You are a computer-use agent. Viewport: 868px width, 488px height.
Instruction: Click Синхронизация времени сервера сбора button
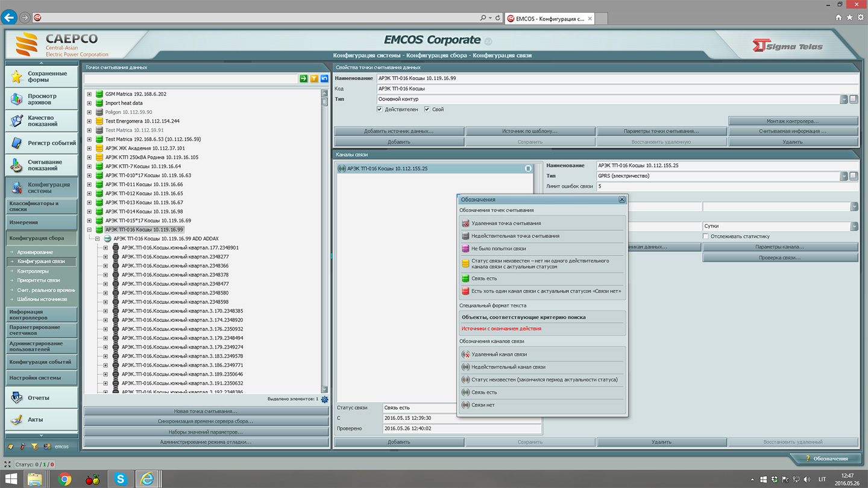pos(206,421)
